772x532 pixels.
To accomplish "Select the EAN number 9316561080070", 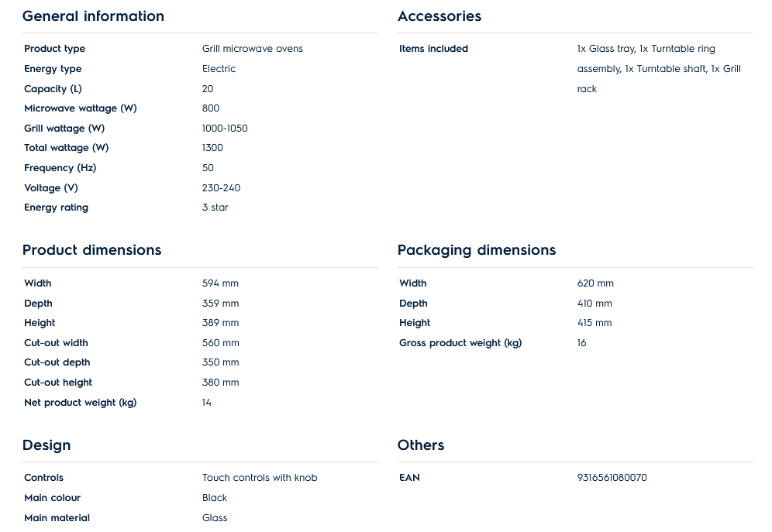I will tap(612, 478).
